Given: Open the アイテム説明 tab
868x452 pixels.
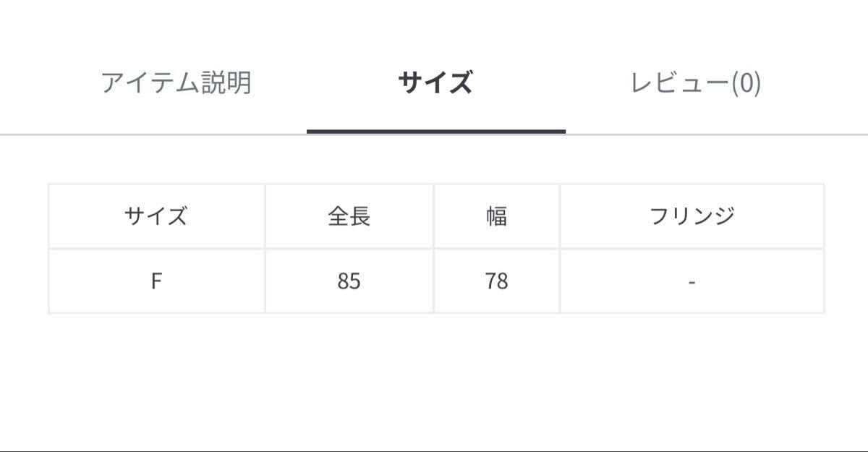Looking at the screenshot, I should 176,83.
